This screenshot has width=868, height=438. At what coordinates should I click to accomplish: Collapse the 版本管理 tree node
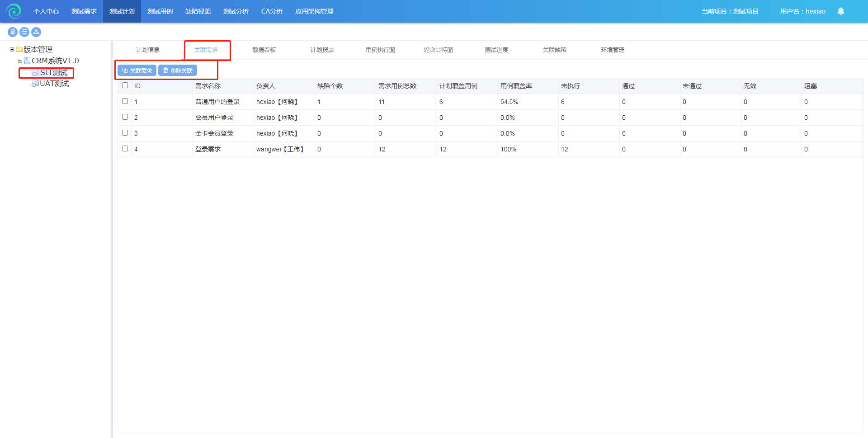point(12,50)
